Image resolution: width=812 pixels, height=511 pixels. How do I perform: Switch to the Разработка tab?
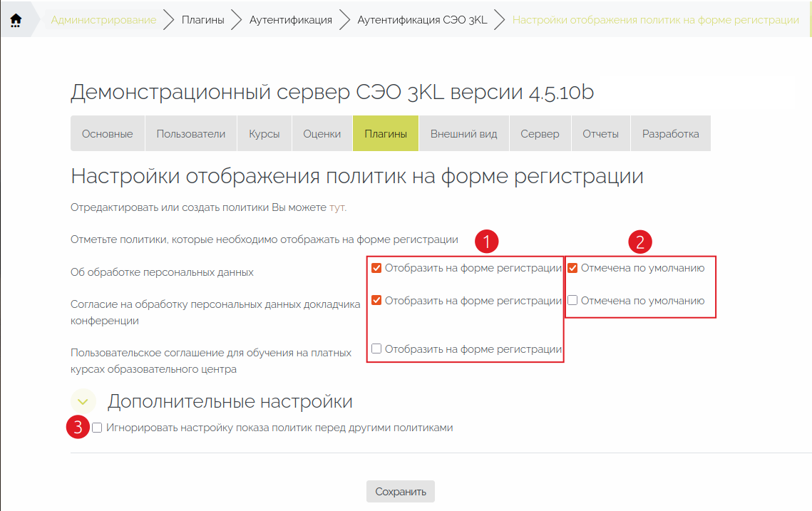670,134
